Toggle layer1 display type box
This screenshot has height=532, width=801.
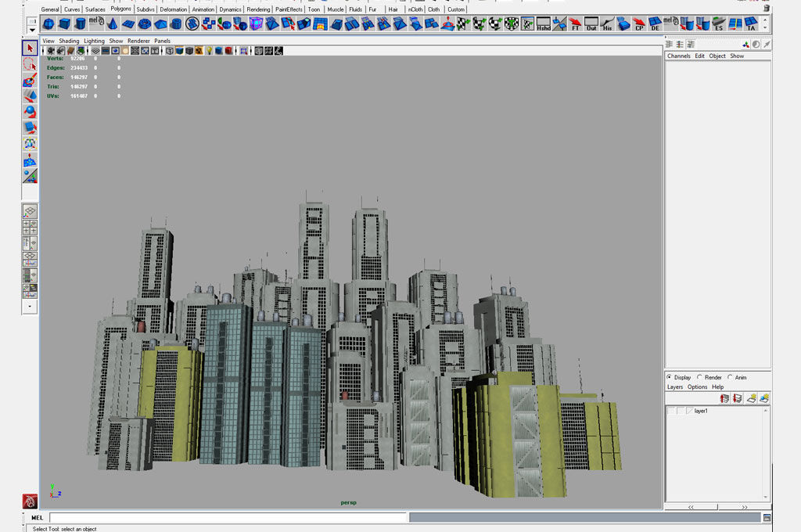[681, 411]
